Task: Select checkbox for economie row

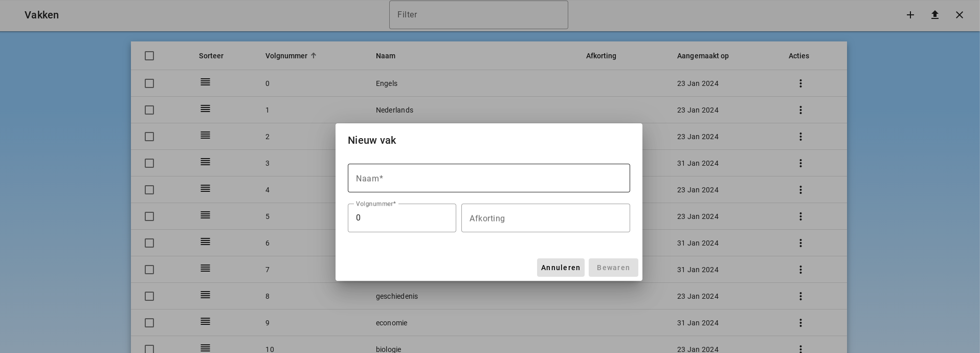Action: 149,323
